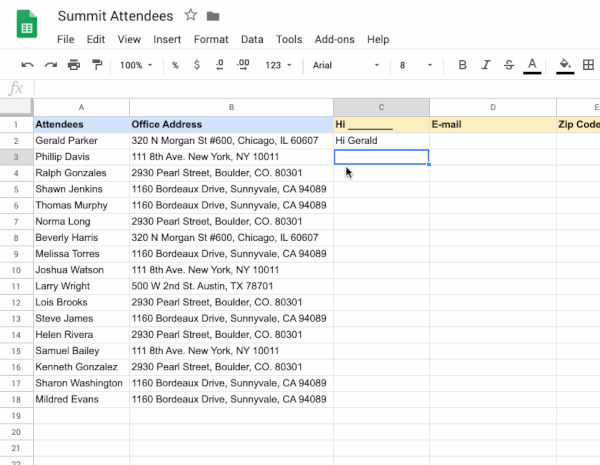Open the 123 number format dropdown

[x=278, y=65]
